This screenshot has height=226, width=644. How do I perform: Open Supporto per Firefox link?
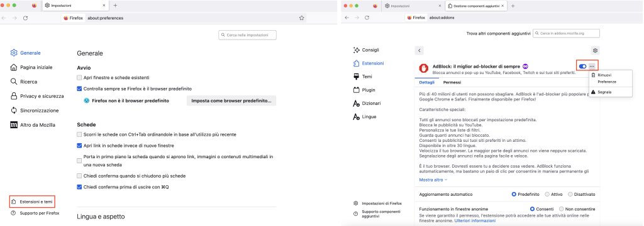(x=35, y=213)
